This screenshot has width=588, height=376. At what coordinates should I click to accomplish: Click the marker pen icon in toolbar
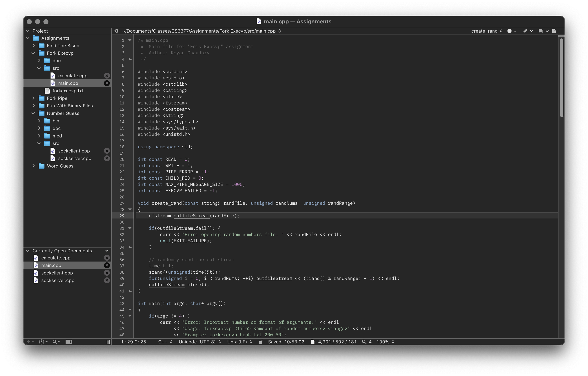(525, 31)
